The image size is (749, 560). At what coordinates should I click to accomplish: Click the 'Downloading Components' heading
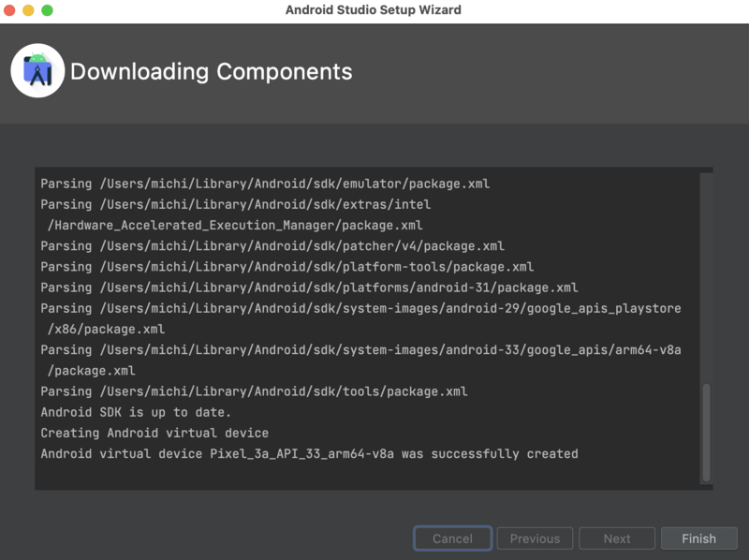212,72
